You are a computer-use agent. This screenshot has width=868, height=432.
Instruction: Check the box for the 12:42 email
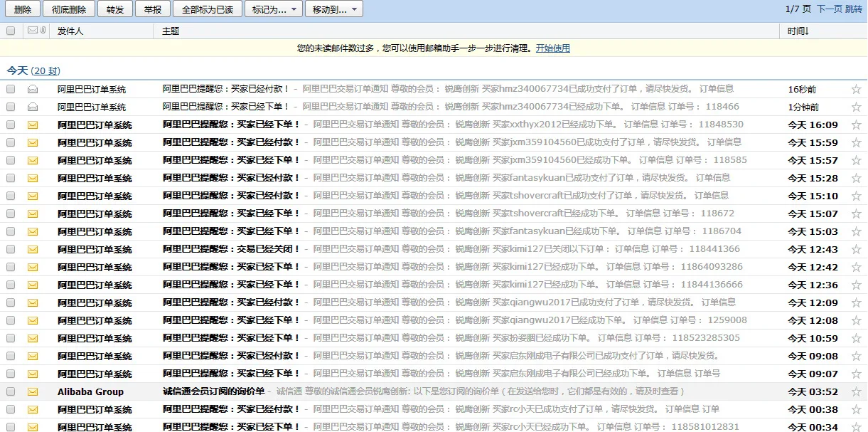pyautogui.click(x=11, y=267)
